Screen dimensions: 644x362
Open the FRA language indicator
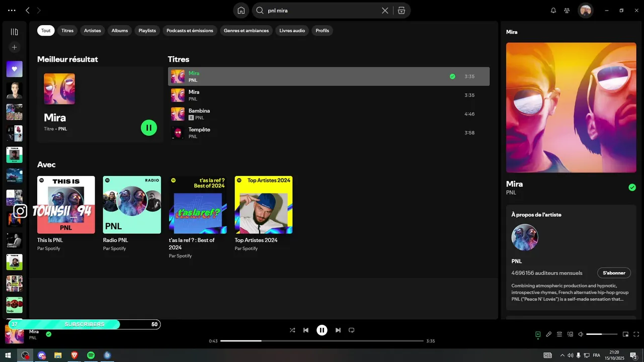pyautogui.click(x=597, y=355)
